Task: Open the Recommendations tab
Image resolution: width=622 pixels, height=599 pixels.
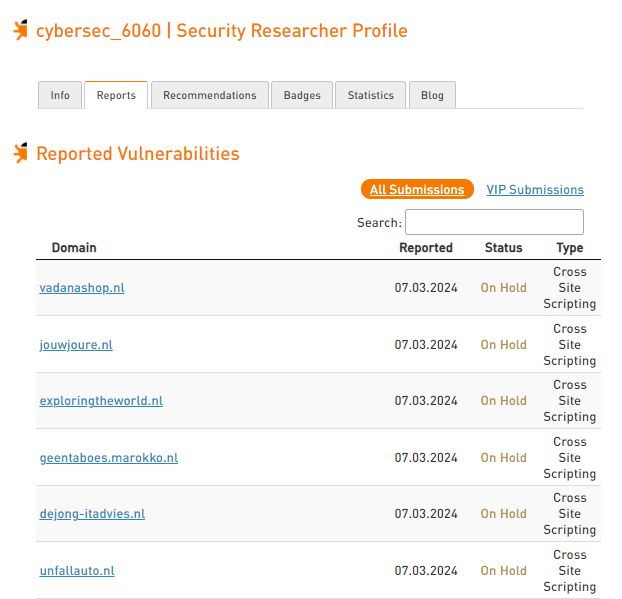Action: [210, 95]
